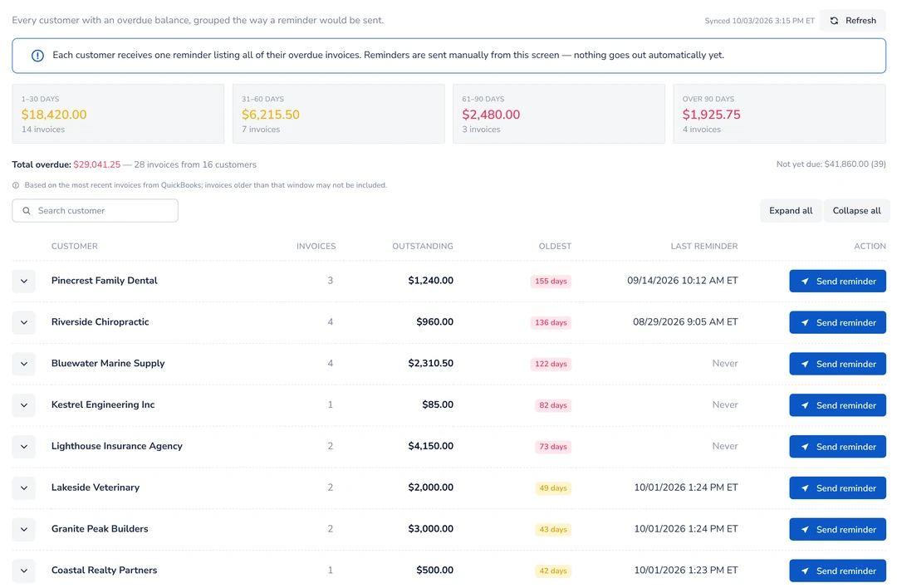Click the 10/01/2026 1:23 PM ET reminder date

click(686, 571)
